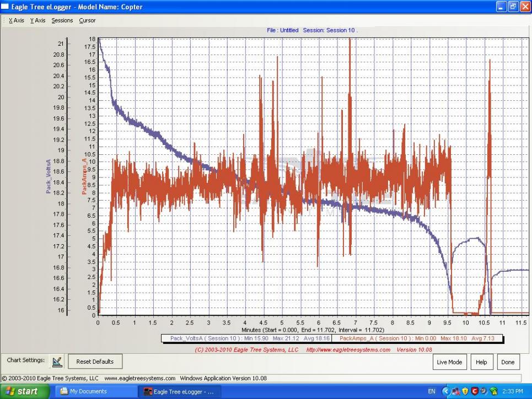This screenshot has height=399, width=532.
Task: Open the Windows start menu
Action: pyautogui.click(x=24, y=392)
